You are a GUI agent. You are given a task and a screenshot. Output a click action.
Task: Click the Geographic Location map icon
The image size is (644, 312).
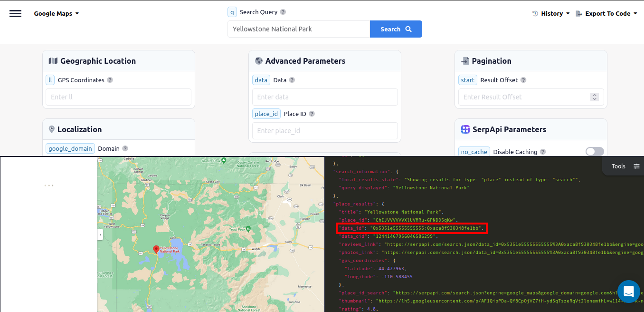point(53,61)
